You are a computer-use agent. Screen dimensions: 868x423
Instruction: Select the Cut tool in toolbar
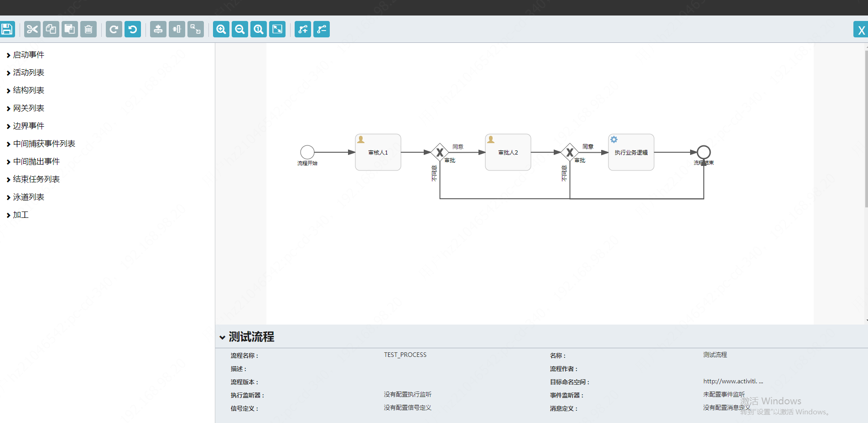click(32, 29)
